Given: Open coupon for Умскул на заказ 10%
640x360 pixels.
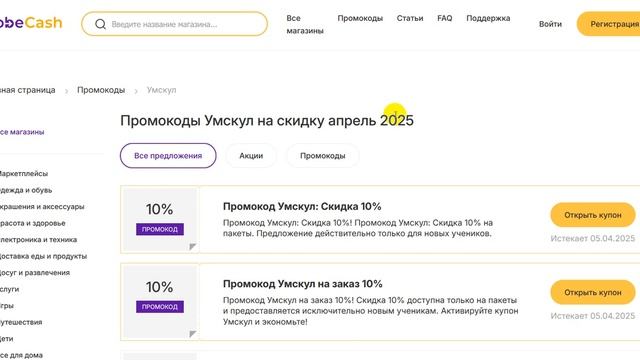Looking at the screenshot, I should (593, 292).
